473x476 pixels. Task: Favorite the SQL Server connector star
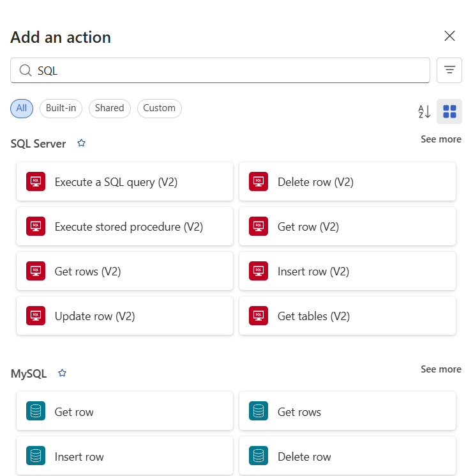pyautogui.click(x=81, y=143)
